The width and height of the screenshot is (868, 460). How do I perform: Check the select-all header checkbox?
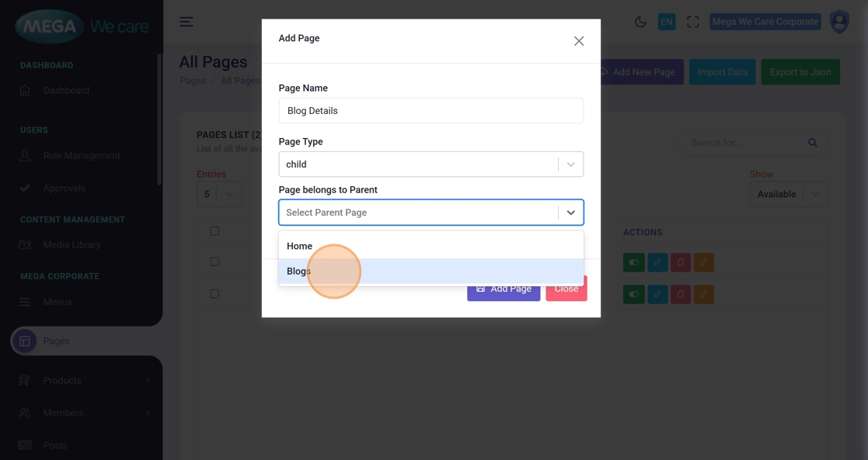tap(215, 231)
